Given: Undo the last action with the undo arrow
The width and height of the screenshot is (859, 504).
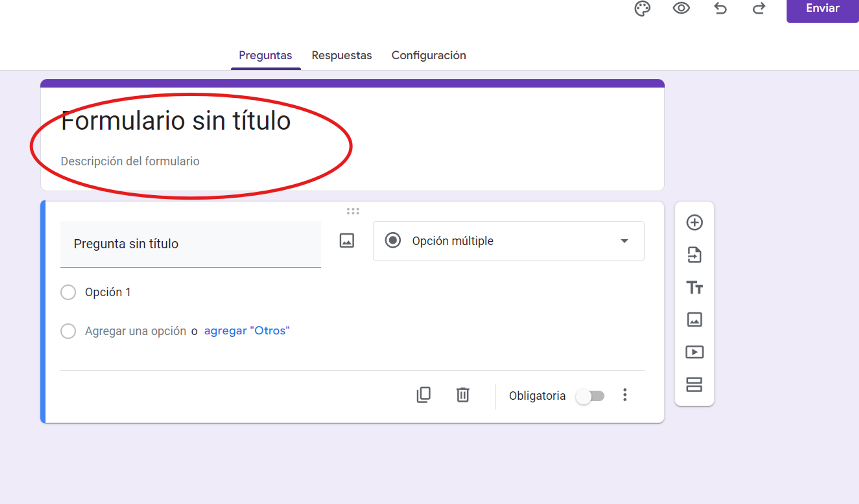Looking at the screenshot, I should (720, 8).
